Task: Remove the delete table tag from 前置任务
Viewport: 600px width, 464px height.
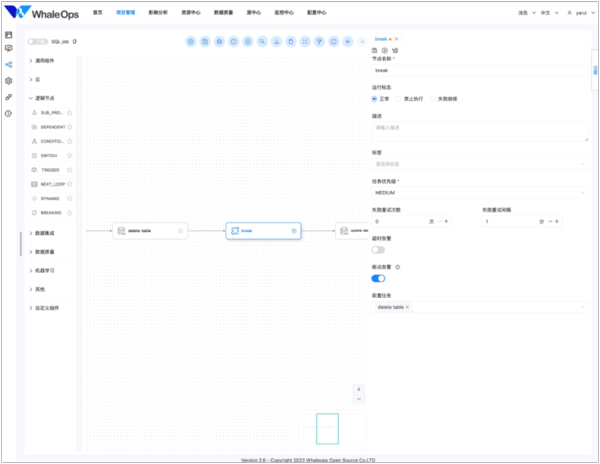Action: click(x=408, y=307)
